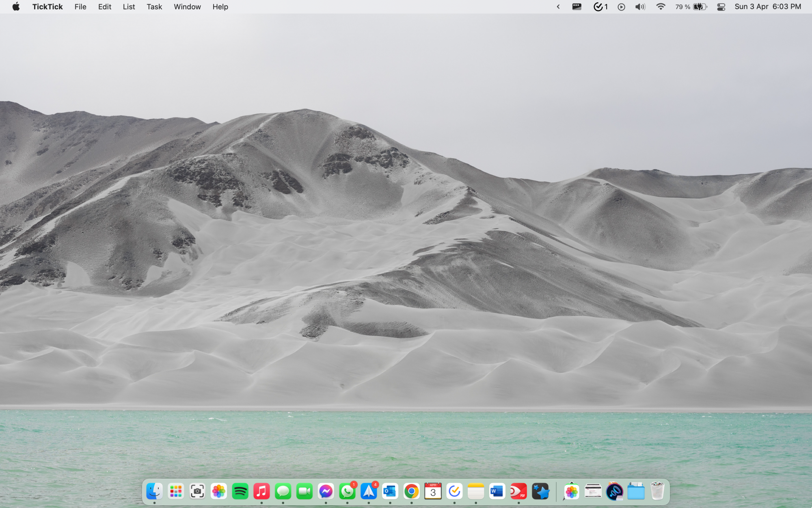Viewport: 812px width, 508px height.
Task: Open the volume control in menu bar
Action: click(640, 7)
